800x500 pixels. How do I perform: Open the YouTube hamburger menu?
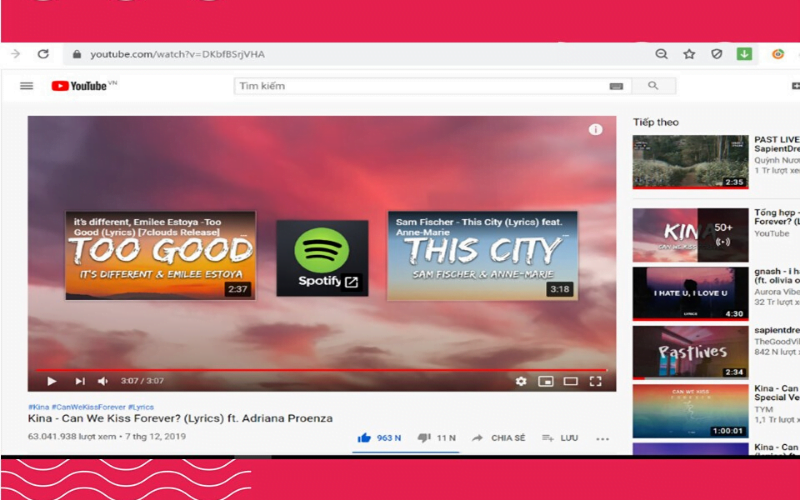tap(27, 86)
